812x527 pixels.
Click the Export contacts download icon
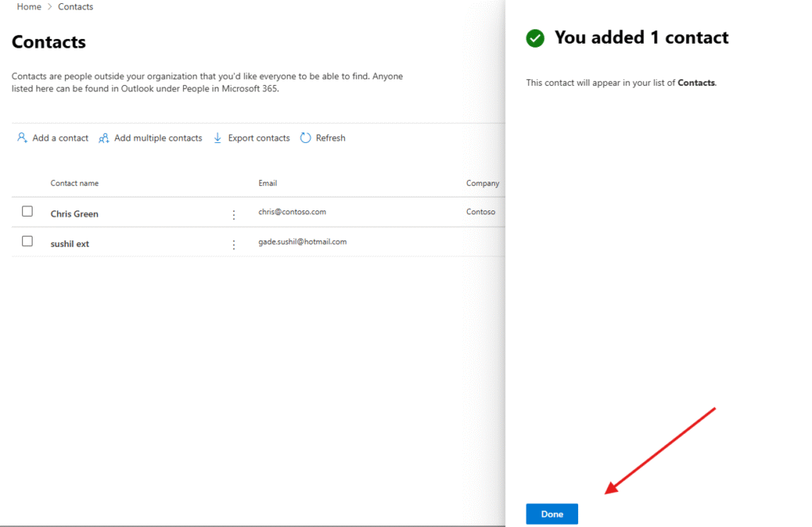click(218, 138)
